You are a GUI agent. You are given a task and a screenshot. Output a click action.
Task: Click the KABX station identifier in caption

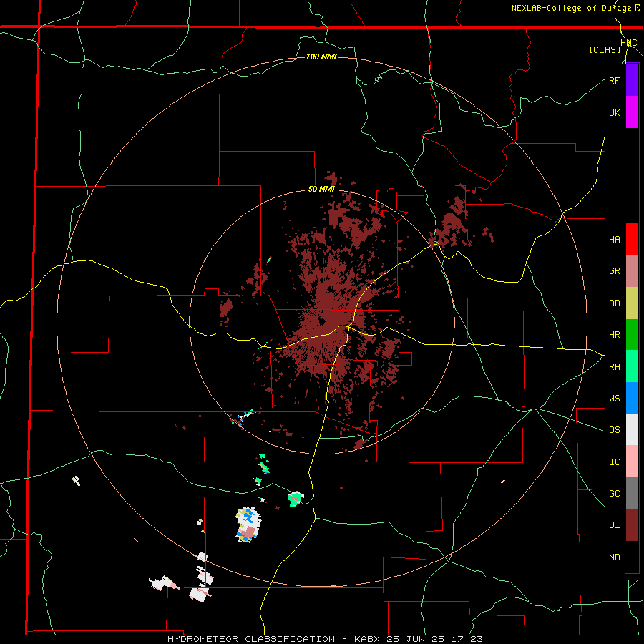tap(366, 639)
